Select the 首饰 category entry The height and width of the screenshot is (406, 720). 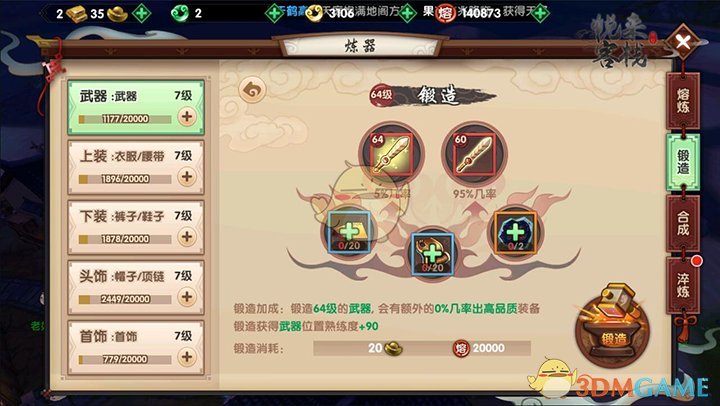136,348
